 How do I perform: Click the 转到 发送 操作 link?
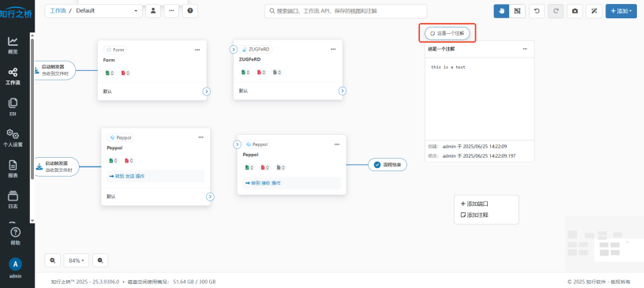tap(127, 176)
